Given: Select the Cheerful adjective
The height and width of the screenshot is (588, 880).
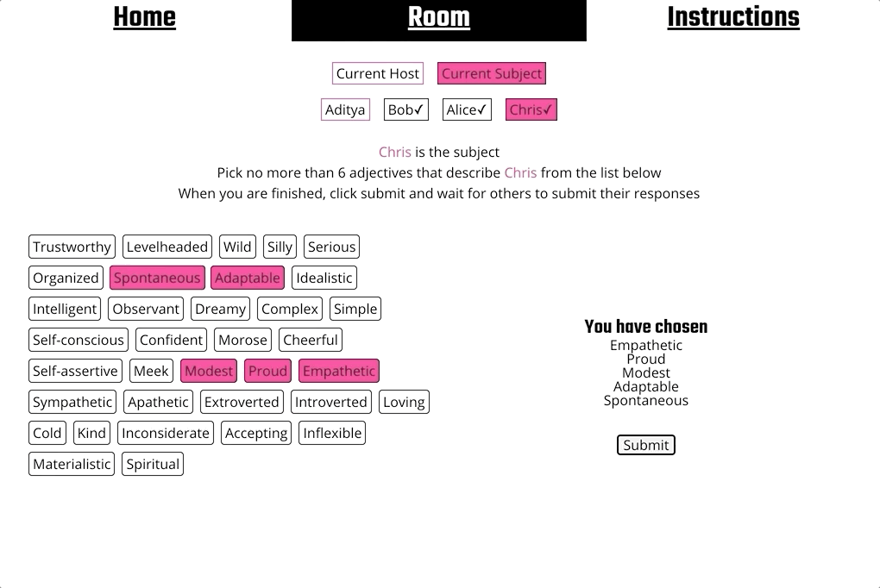Looking at the screenshot, I should [x=311, y=340].
